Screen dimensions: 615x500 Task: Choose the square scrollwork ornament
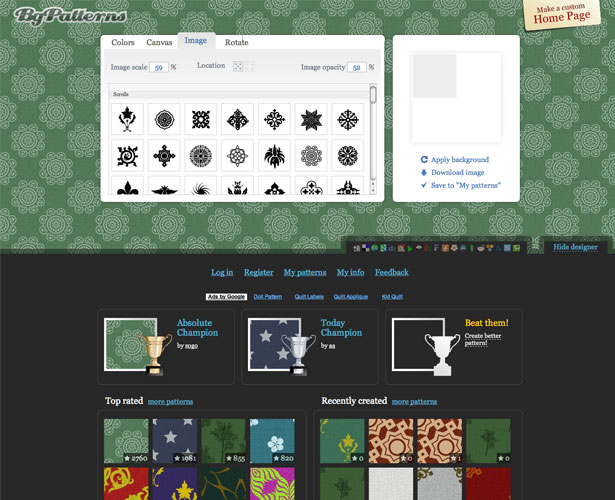point(201,119)
